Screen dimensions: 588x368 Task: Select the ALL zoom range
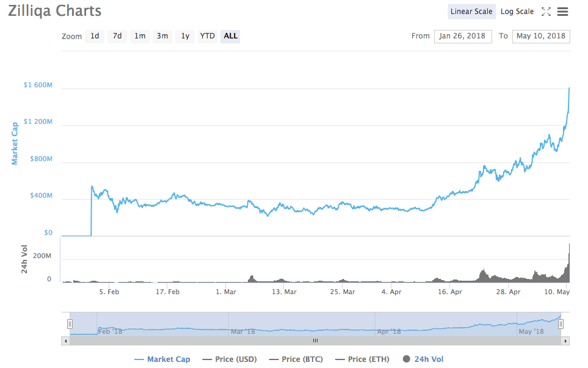pos(230,36)
